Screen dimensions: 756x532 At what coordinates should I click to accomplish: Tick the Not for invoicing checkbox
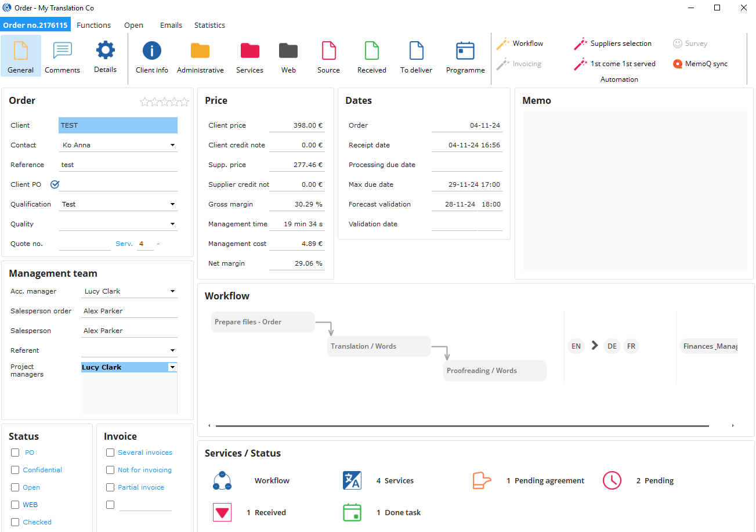point(110,470)
